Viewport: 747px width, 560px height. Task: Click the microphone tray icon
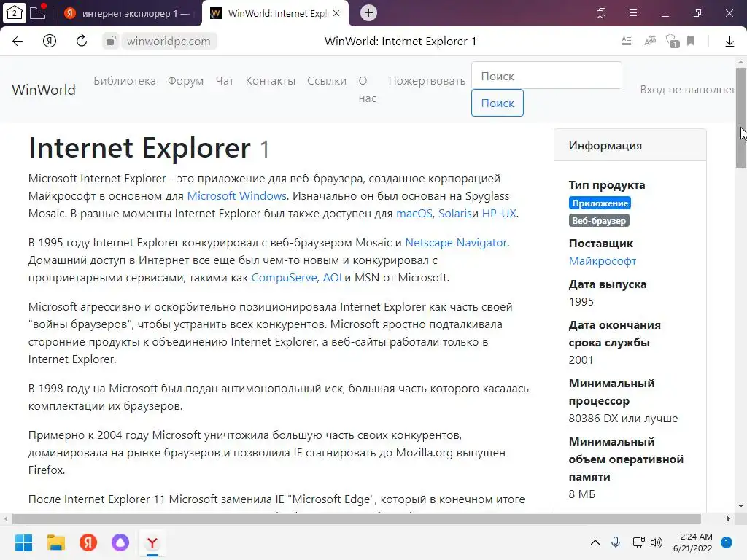point(616,542)
